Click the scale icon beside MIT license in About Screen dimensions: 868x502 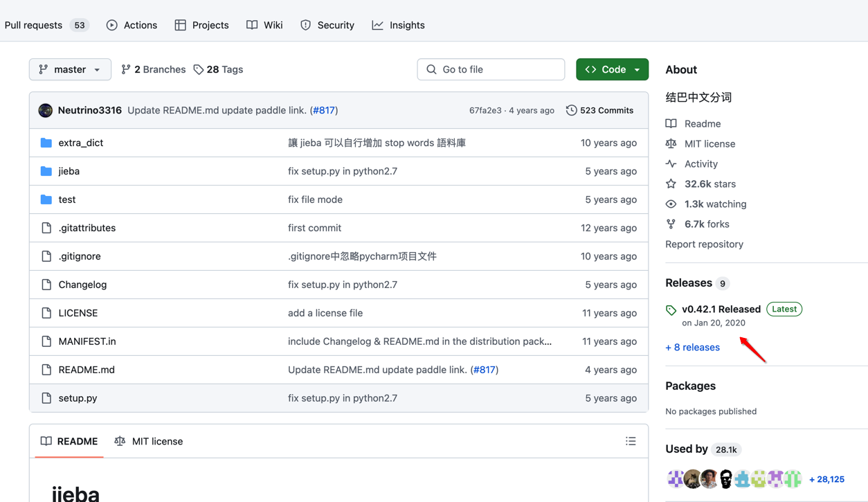671,144
